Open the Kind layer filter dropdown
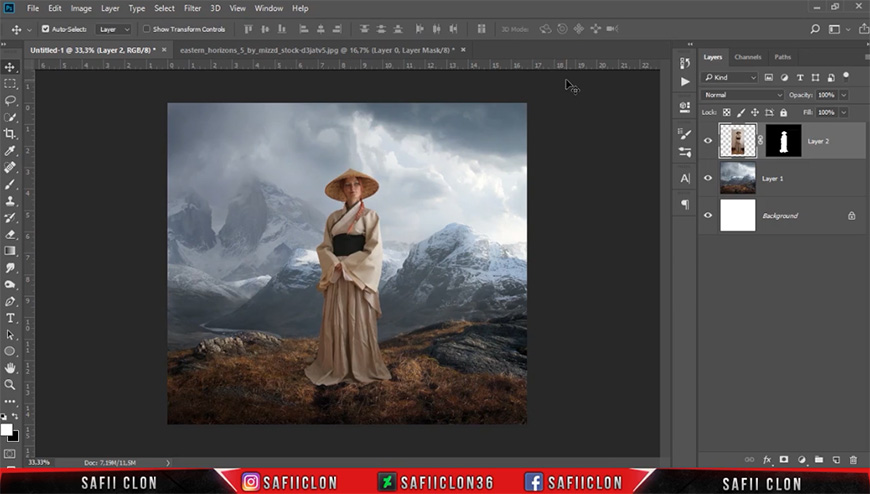 pyautogui.click(x=730, y=78)
